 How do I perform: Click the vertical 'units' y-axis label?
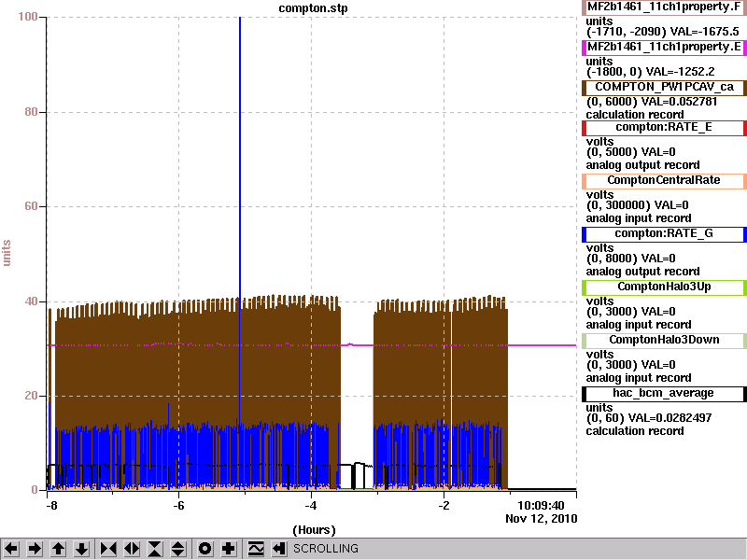coord(7,253)
